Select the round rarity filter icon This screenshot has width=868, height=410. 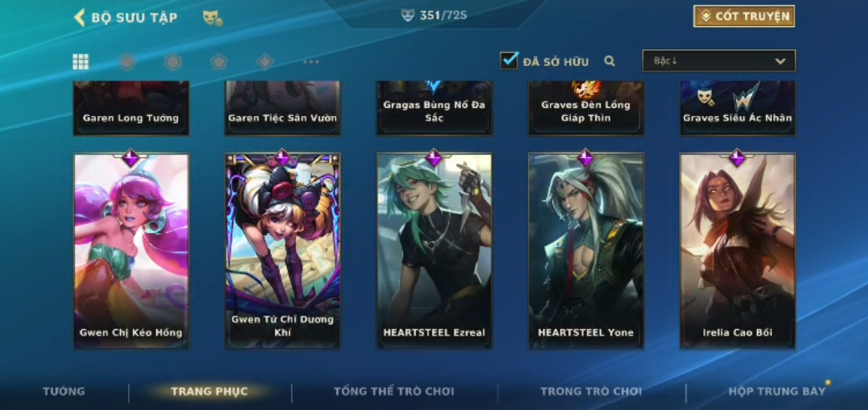click(x=127, y=62)
